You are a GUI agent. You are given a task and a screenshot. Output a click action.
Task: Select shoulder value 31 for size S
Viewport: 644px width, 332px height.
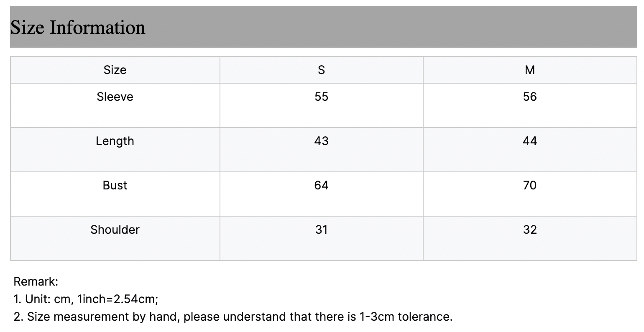click(x=321, y=230)
